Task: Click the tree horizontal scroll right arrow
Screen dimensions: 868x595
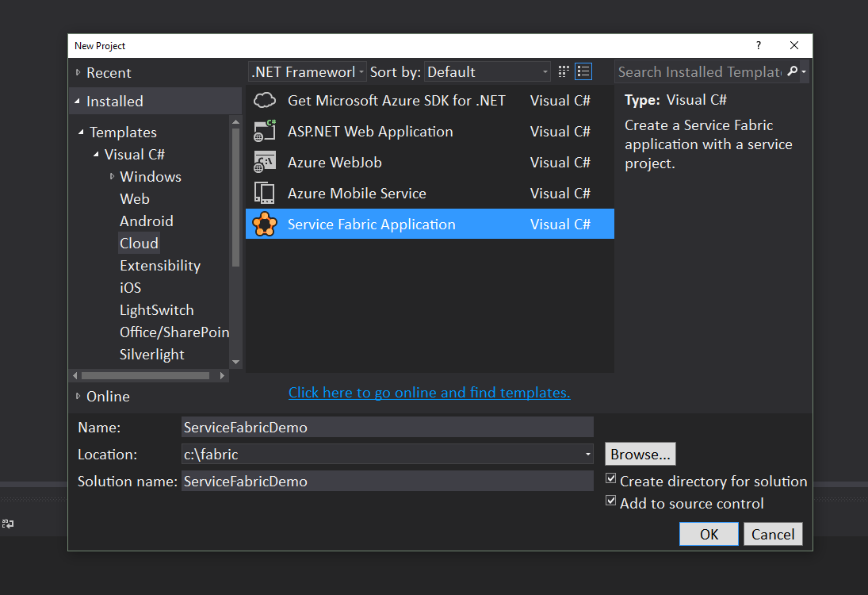Action: [x=222, y=375]
